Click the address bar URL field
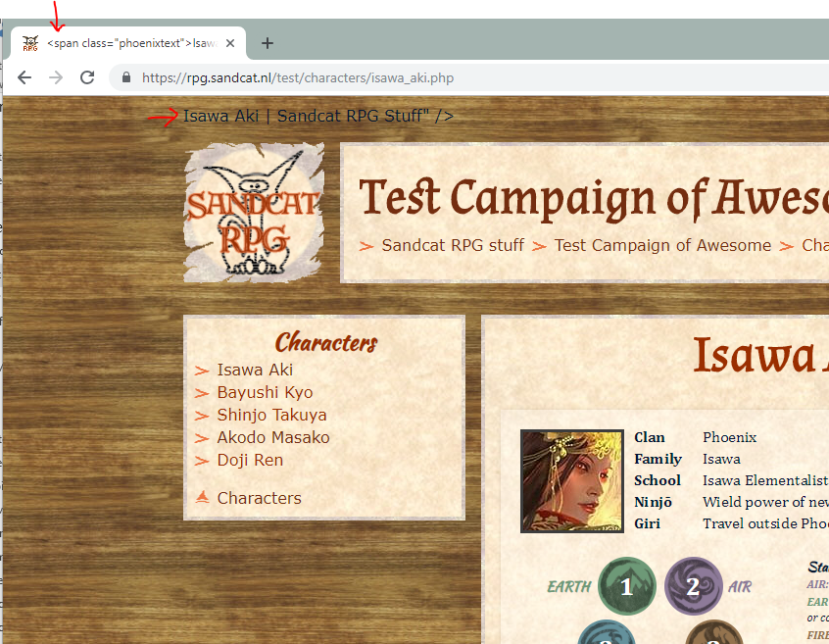The height and width of the screenshot is (644, 829). (392, 77)
